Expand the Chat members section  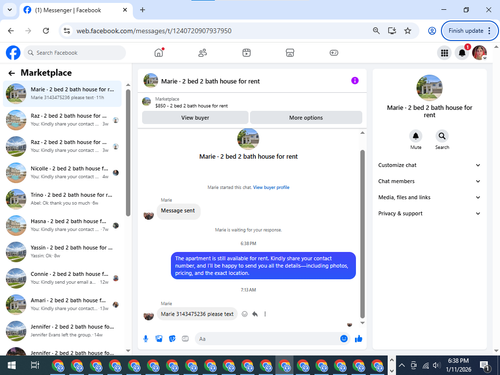click(x=429, y=181)
